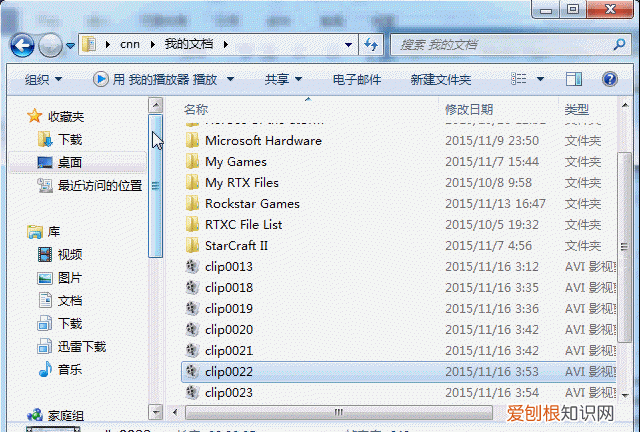Click the horizontal scrollbar left arrow
Image resolution: width=640 pixels, height=432 pixels.
[175, 412]
